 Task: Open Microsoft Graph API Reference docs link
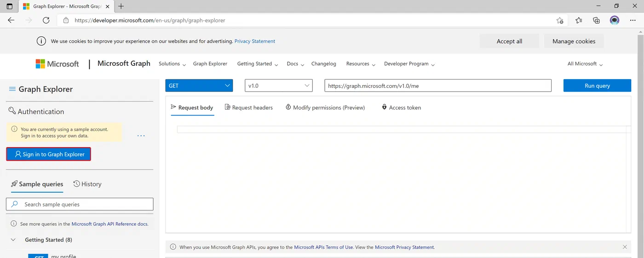point(110,224)
